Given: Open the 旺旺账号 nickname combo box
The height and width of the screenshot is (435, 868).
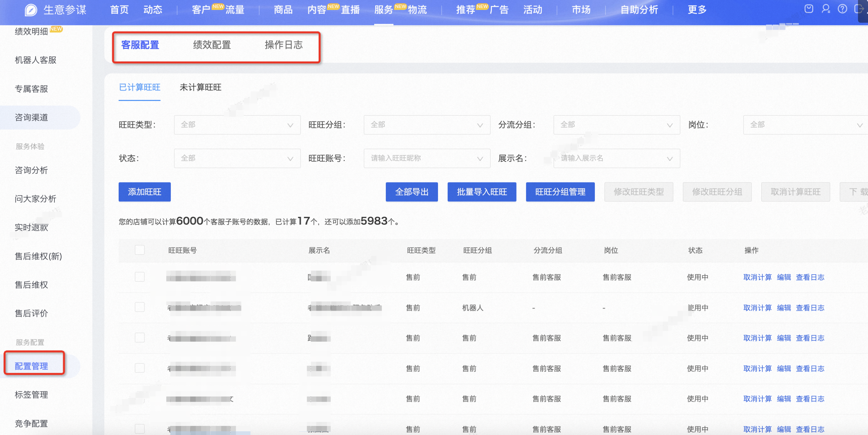Looking at the screenshot, I should tap(427, 158).
